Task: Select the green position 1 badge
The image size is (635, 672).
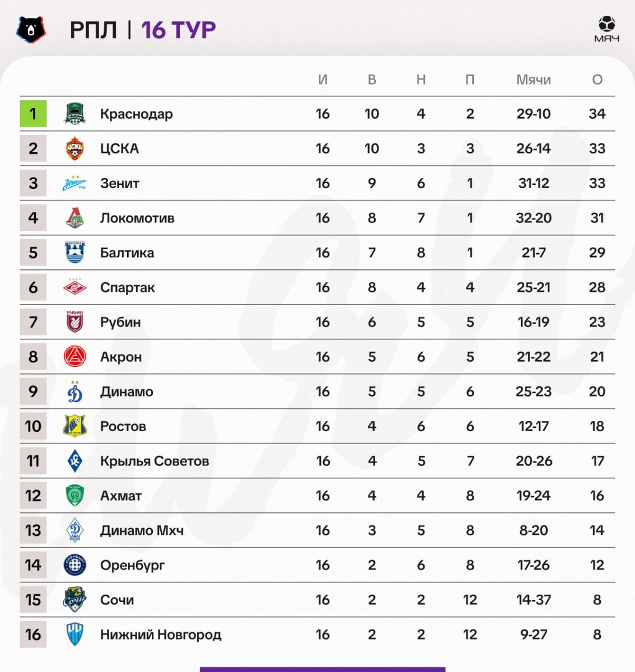Action: [33, 114]
